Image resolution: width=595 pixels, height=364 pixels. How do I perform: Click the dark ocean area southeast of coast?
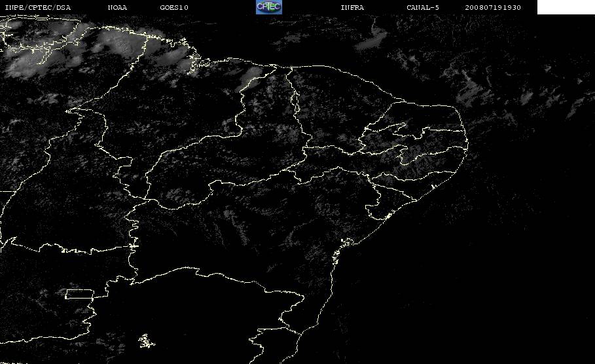pos(456,285)
